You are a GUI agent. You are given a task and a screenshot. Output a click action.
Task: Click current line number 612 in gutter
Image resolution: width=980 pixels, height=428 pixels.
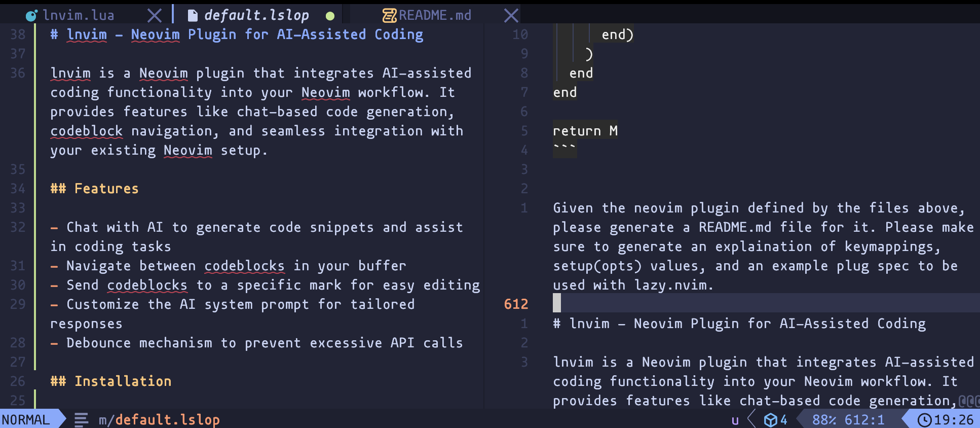tap(516, 304)
